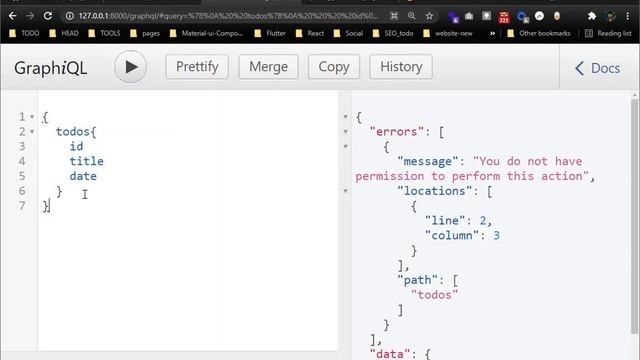Open the TOOLS bookmarks folder

[x=104, y=33]
